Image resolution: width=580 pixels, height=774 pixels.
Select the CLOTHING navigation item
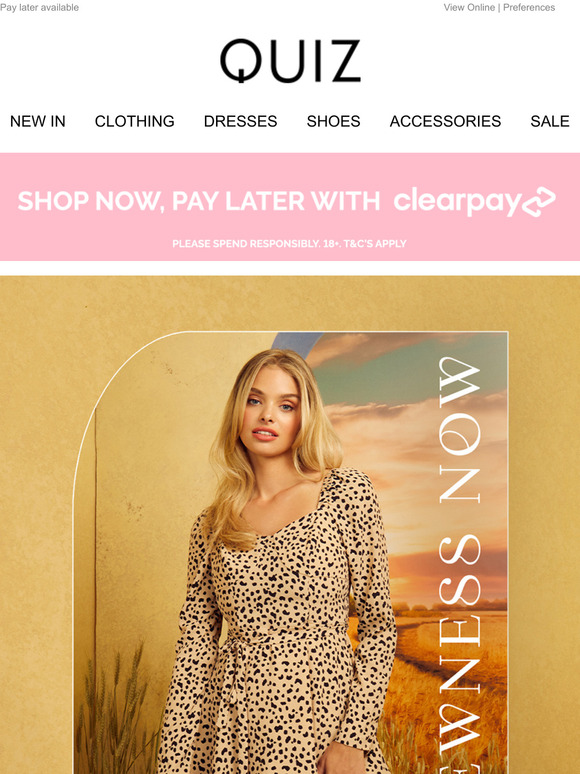[x=134, y=121]
